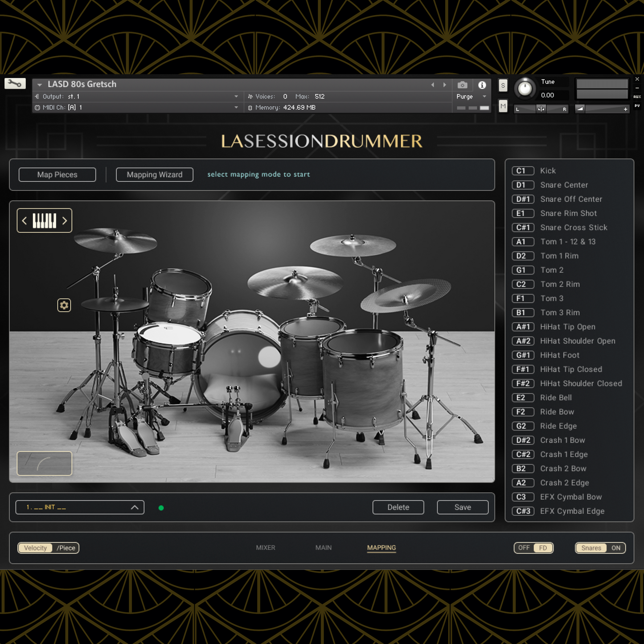Go to previous instrument arrow in header
The image size is (644, 644).
(x=432, y=85)
